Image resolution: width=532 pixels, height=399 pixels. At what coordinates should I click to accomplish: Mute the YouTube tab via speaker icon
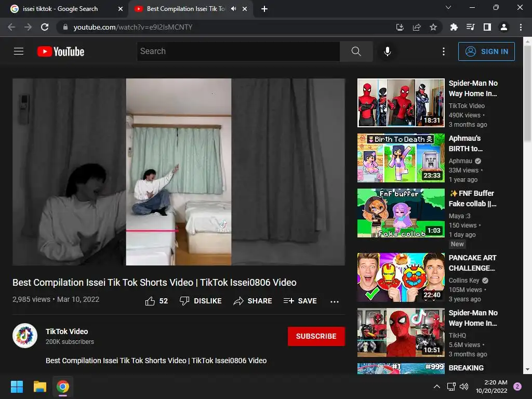[233, 9]
